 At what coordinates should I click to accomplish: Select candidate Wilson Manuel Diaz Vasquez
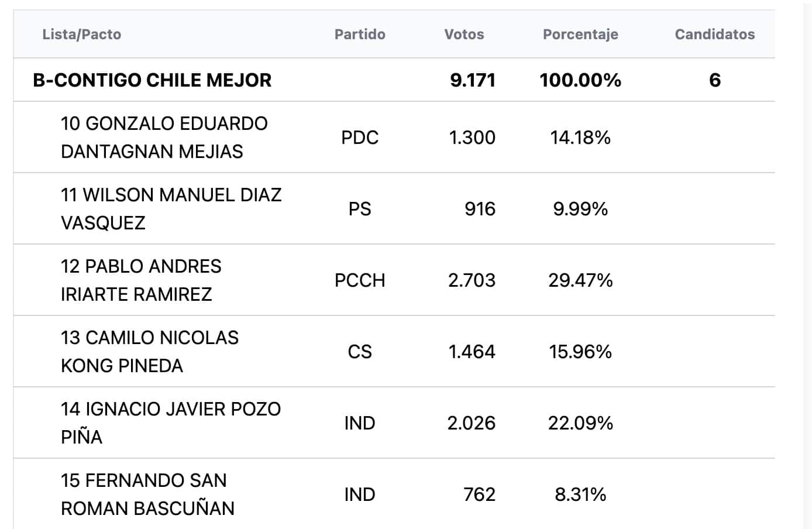point(171,209)
